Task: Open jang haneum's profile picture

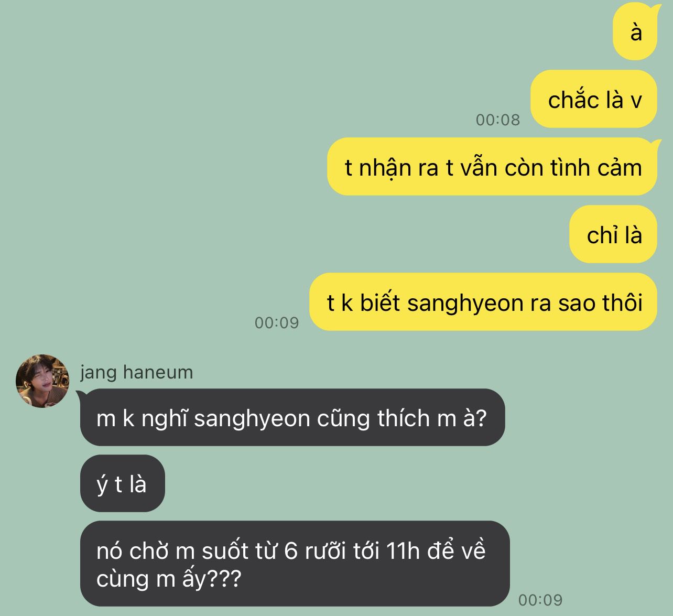Action: 42,381
